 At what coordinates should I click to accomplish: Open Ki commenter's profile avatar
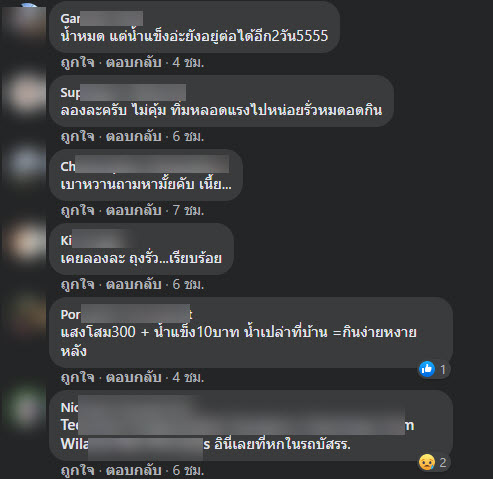pyautogui.click(x=24, y=243)
